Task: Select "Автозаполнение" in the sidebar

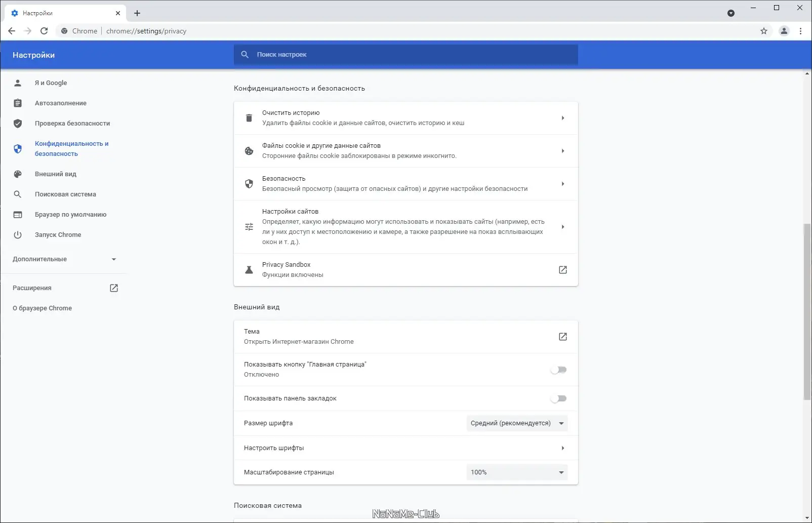Action: pyautogui.click(x=61, y=103)
